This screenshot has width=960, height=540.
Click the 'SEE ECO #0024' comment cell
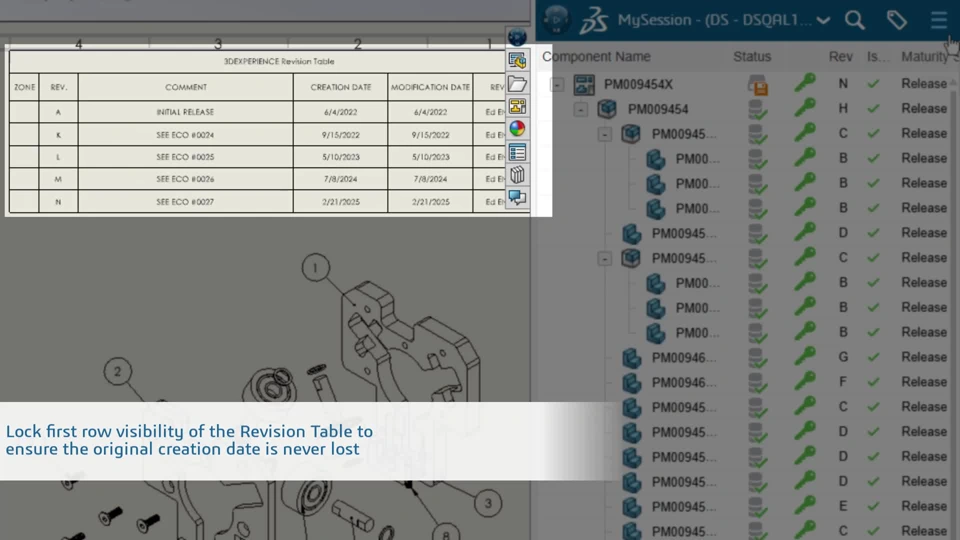point(185,135)
